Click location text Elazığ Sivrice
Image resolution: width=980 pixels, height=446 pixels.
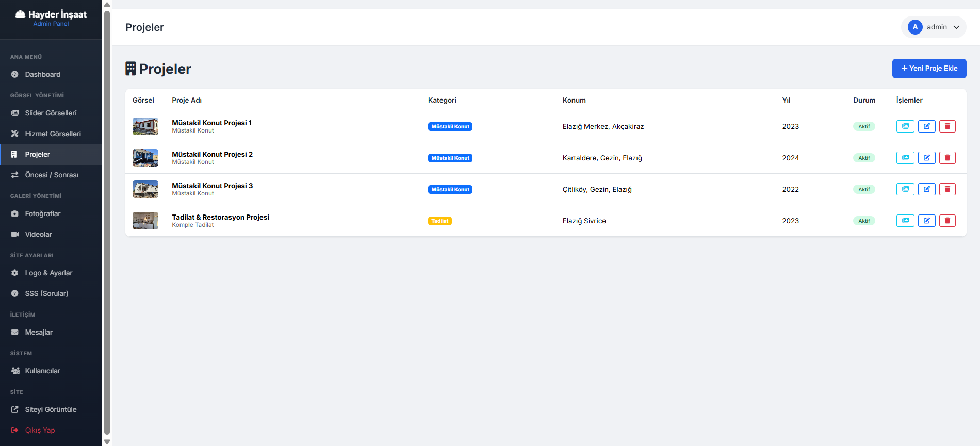click(x=584, y=221)
